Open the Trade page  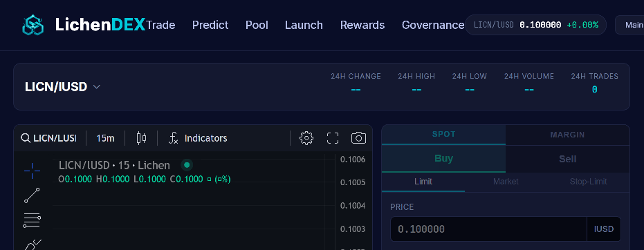(x=160, y=25)
